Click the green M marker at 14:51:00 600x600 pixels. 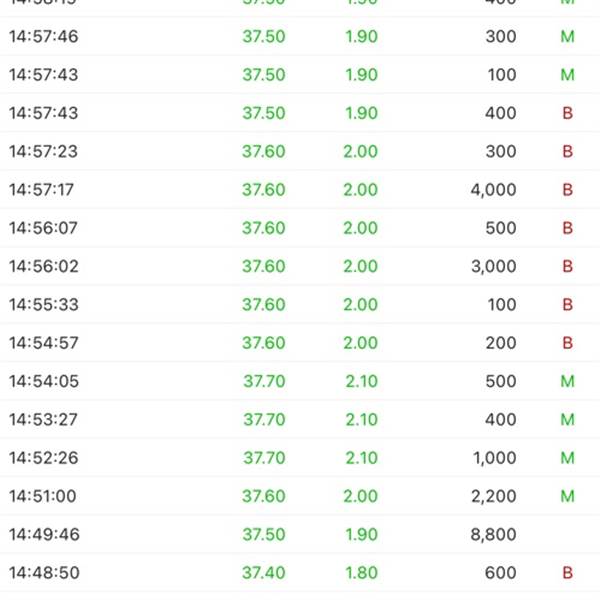567,496
